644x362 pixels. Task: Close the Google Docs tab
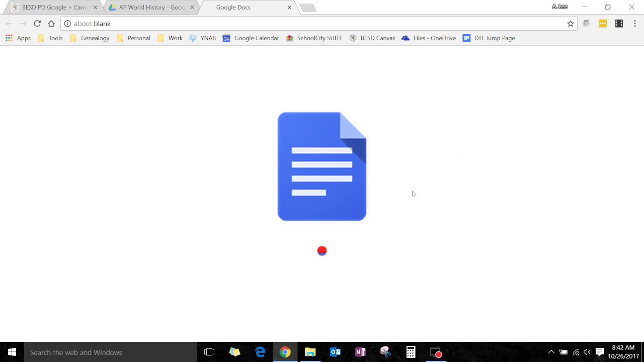point(289,8)
